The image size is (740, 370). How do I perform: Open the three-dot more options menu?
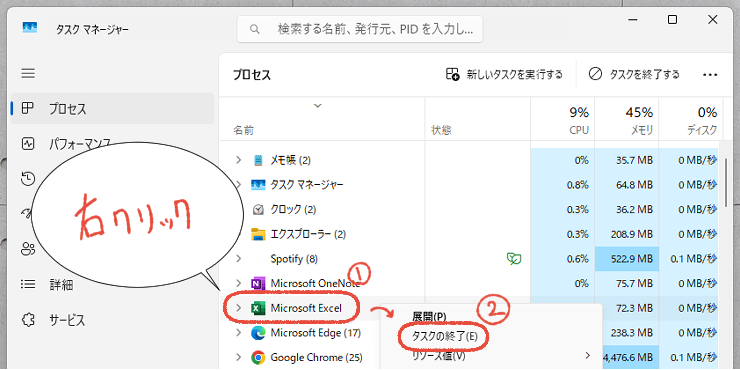(x=710, y=75)
